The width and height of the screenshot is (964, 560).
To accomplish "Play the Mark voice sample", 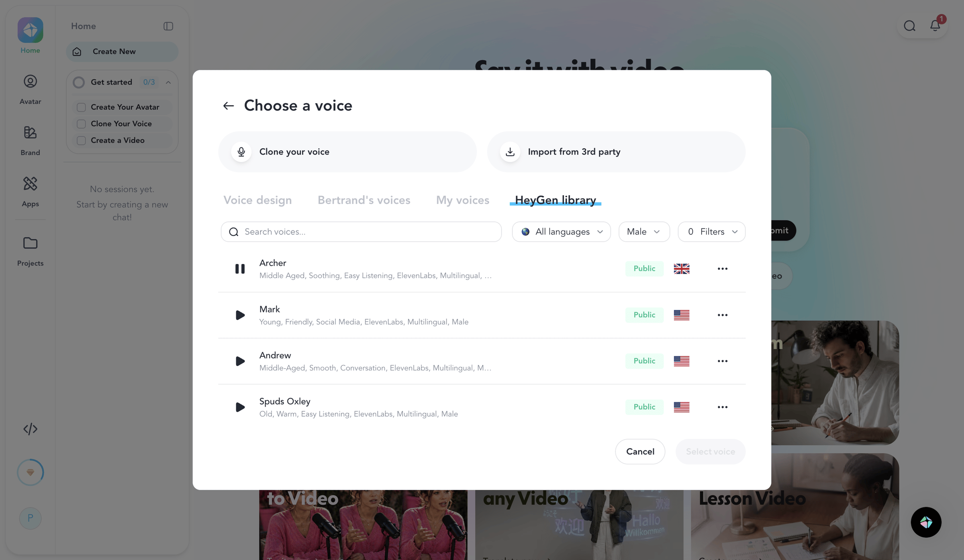I will [240, 315].
